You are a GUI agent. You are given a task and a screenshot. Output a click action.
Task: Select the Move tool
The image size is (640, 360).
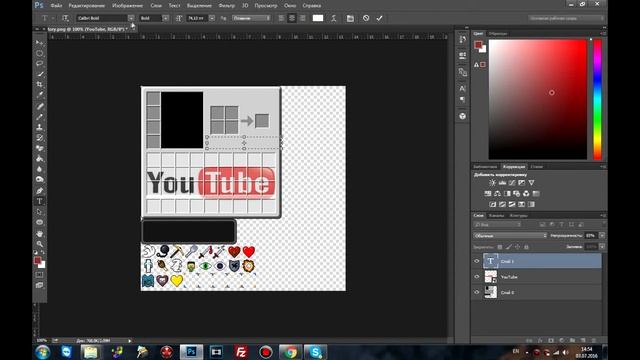40,42
